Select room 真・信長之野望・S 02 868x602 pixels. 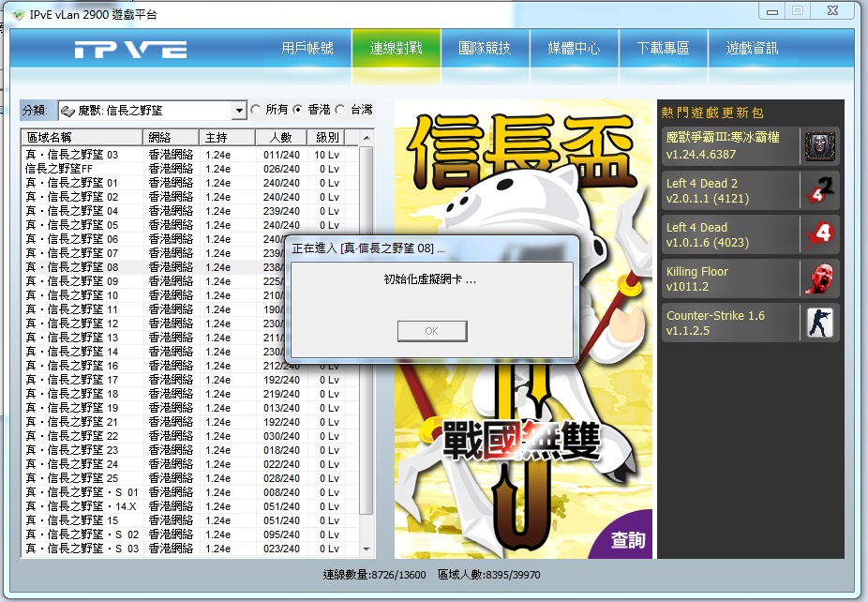[190, 534]
